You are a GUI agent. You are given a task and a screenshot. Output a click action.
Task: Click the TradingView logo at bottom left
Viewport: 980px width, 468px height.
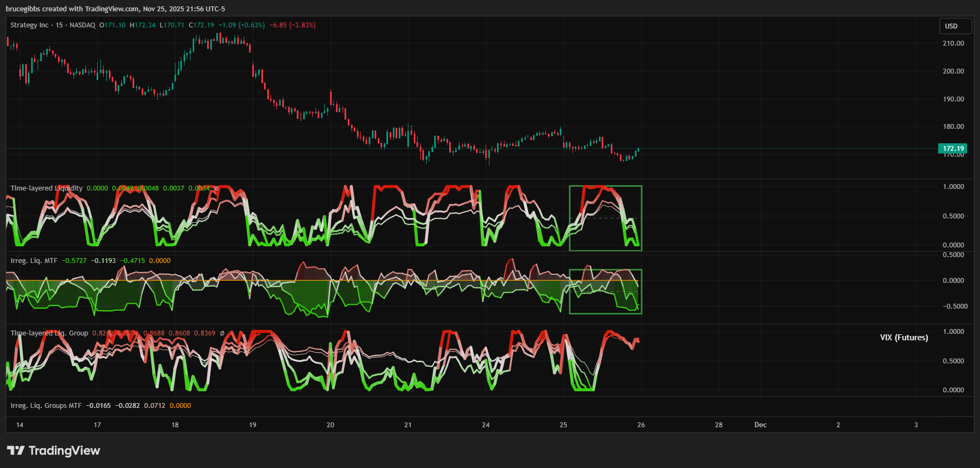coord(54,450)
